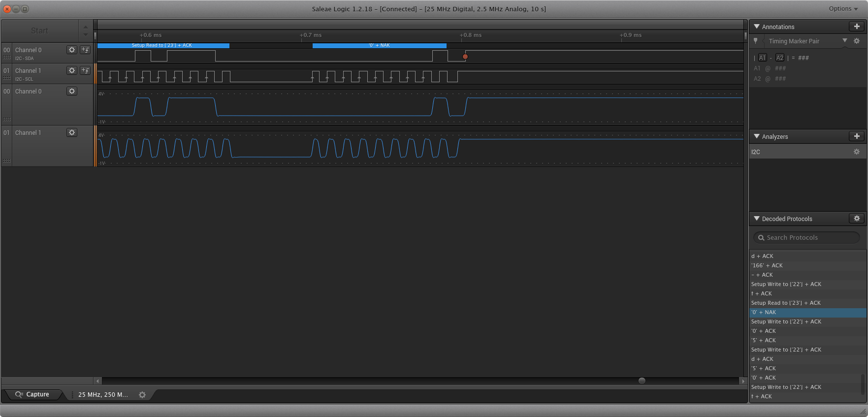This screenshot has height=417, width=868.
Task: Decrease capture count with the down arrow next to Start
Action: click(86, 35)
